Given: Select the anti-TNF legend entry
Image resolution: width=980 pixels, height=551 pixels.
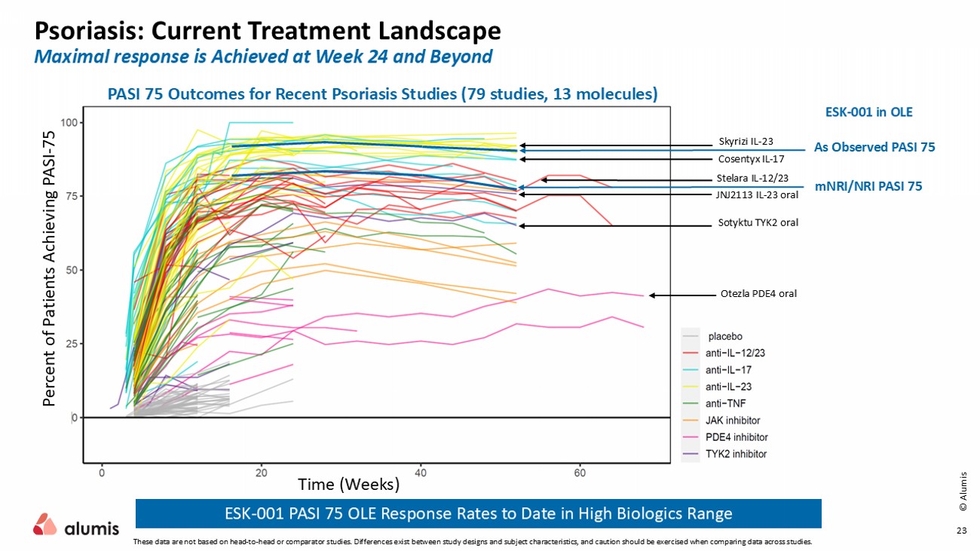Looking at the screenshot, I should [x=728, y=403].
